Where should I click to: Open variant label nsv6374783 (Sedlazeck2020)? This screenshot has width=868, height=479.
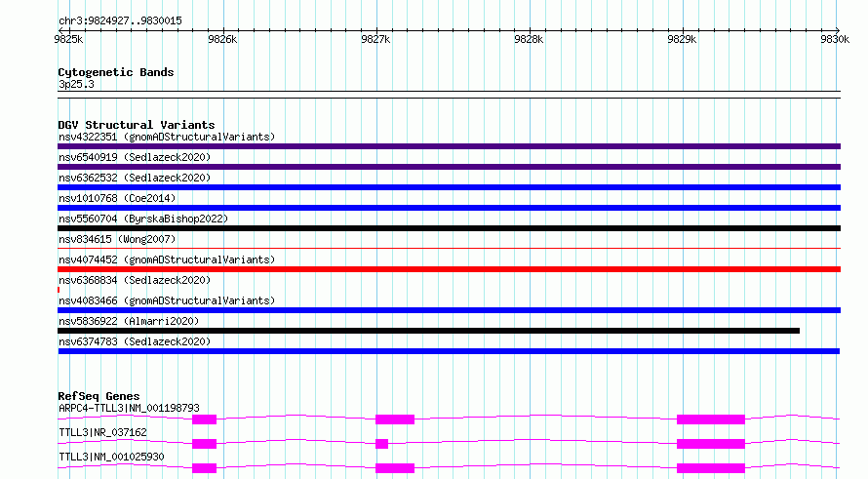pos(135,341)
